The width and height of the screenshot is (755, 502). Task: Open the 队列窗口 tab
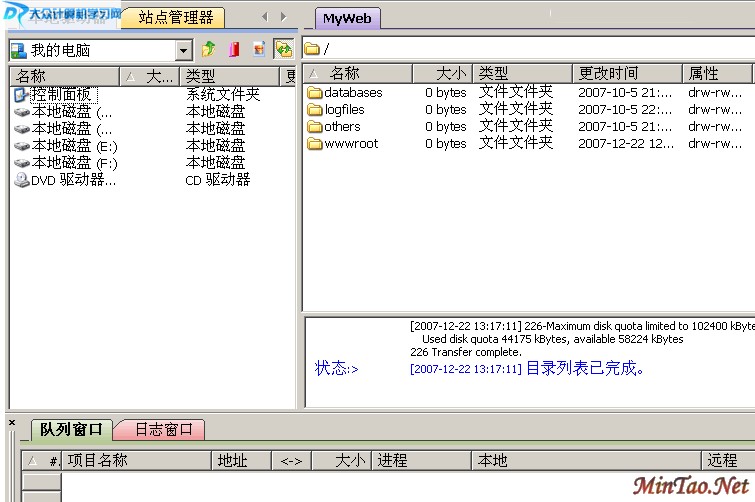point(71,430)
